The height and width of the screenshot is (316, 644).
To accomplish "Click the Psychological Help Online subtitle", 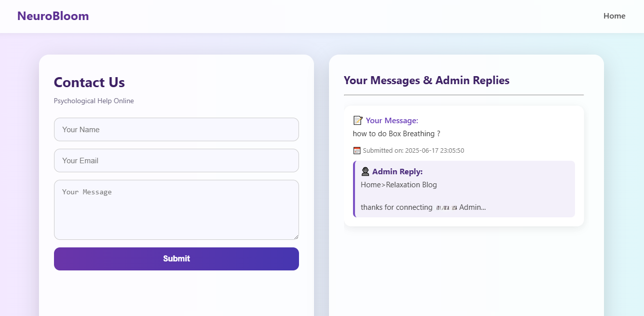I will pos(93,101).
